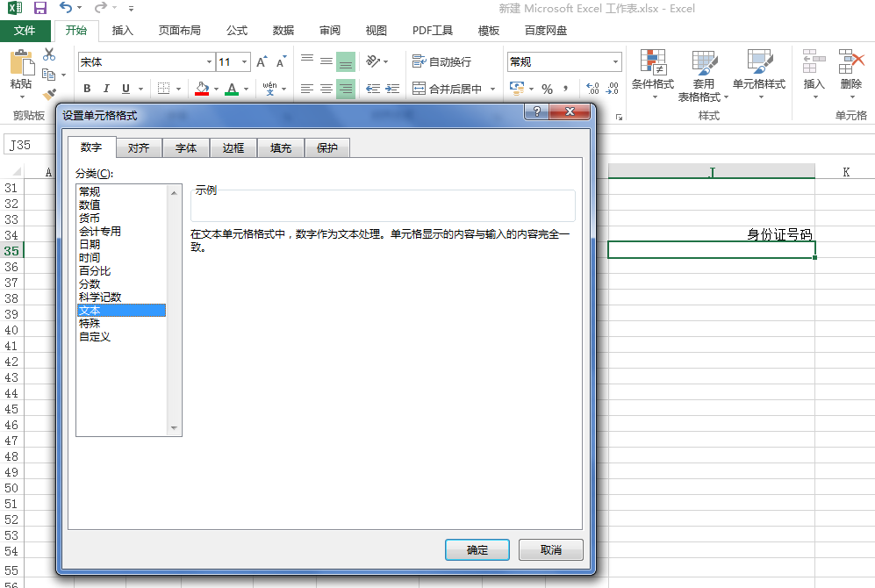Switch to the 公式 ribbon tab
Viewport: 875px width, 588px height.
click(x=237, y=31)
